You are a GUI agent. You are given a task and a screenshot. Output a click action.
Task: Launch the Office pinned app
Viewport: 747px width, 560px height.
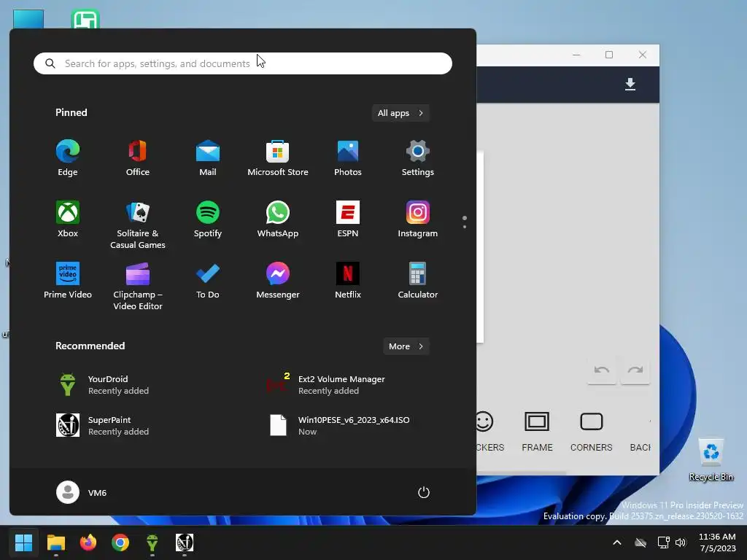pyautogui.click(x=138, y=158)
